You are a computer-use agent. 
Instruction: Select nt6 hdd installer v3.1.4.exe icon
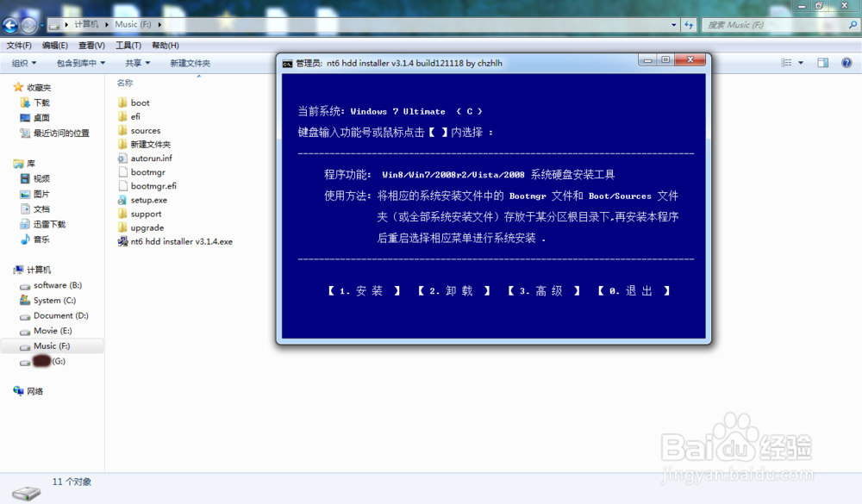click(122, 241)
